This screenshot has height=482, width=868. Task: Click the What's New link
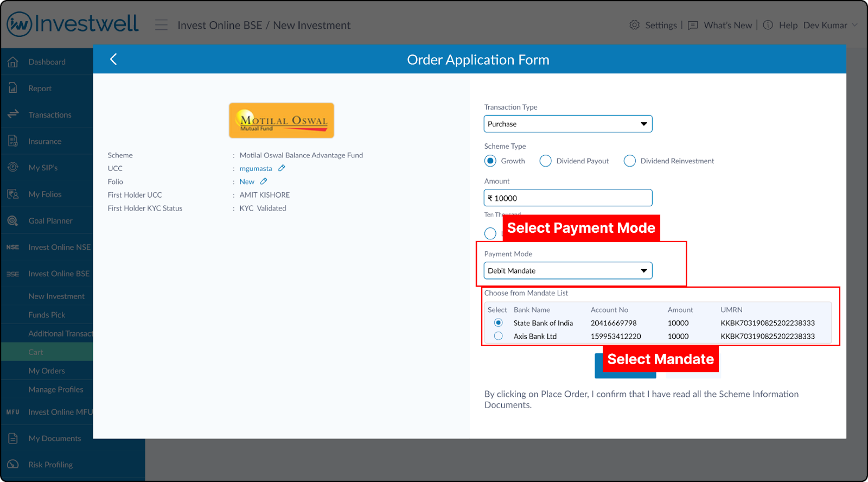pos(728,25)
